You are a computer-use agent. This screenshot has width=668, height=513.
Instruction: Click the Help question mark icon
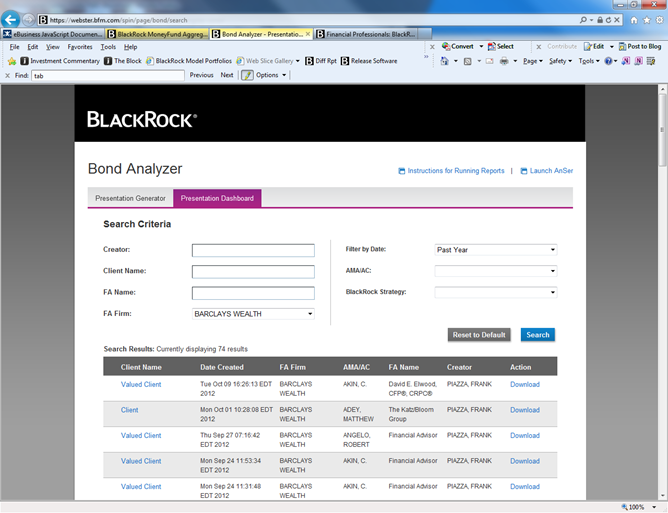click(x=608, y=61)
